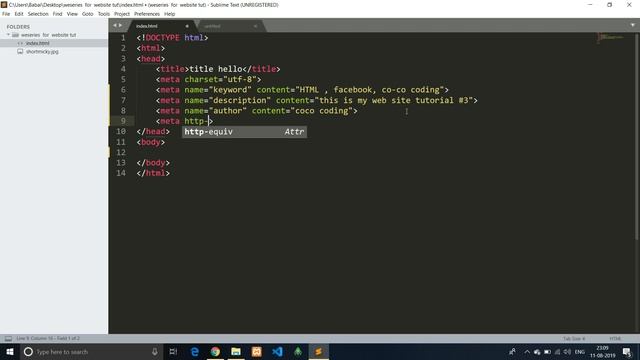This screenshot has width=640, height=360.
Task: Click the vertical scrollbar of the editor
Action: (637, 137)
